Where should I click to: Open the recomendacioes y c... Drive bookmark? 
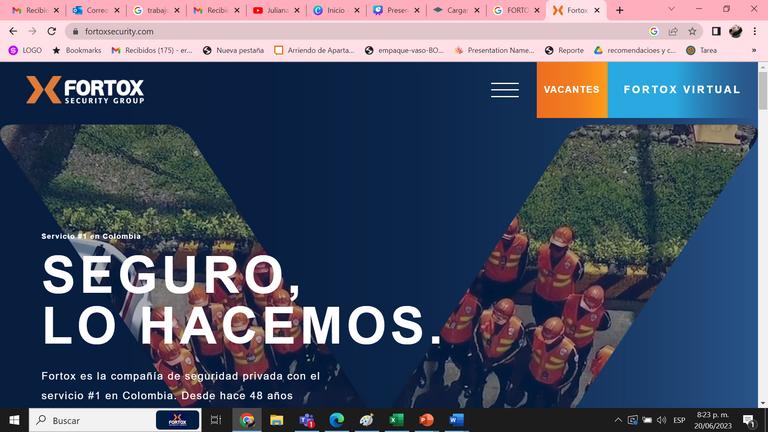point(634,50)
